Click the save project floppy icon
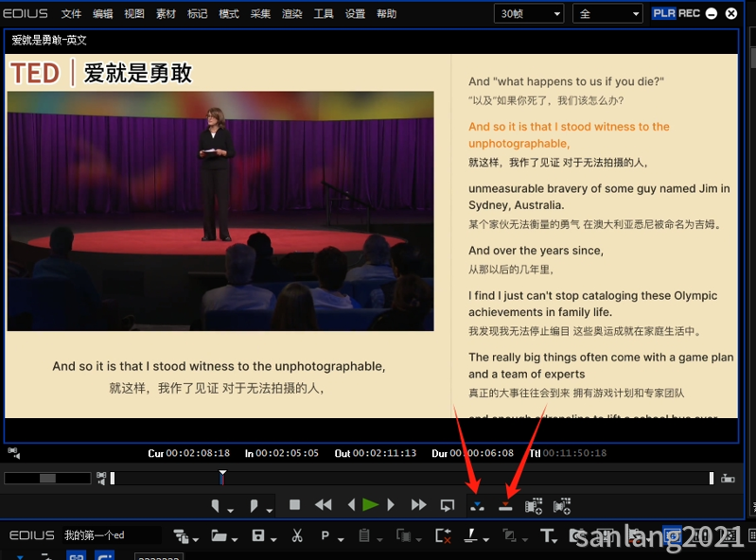 point(258,535)
